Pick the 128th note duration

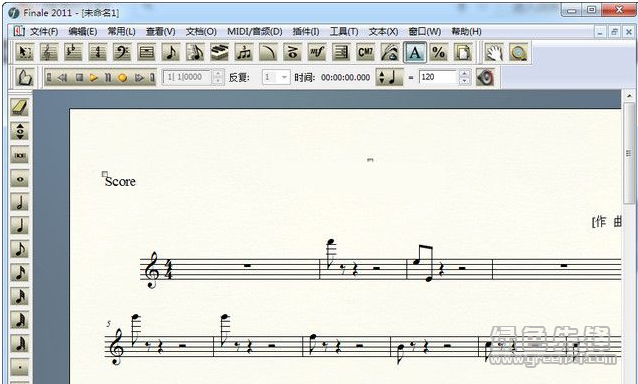point(20,344)
